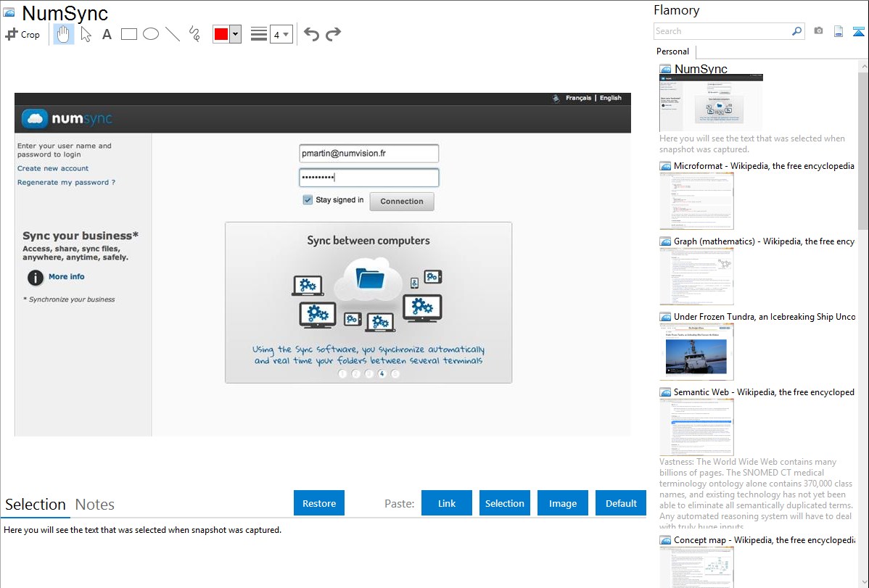
Task: Select the Crop tool
Action: pos(22,34)
